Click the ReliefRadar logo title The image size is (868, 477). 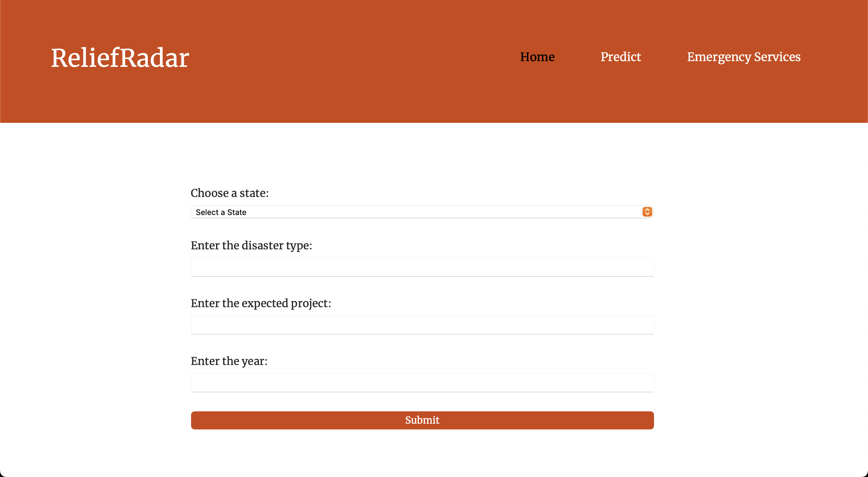pos(120,58)
